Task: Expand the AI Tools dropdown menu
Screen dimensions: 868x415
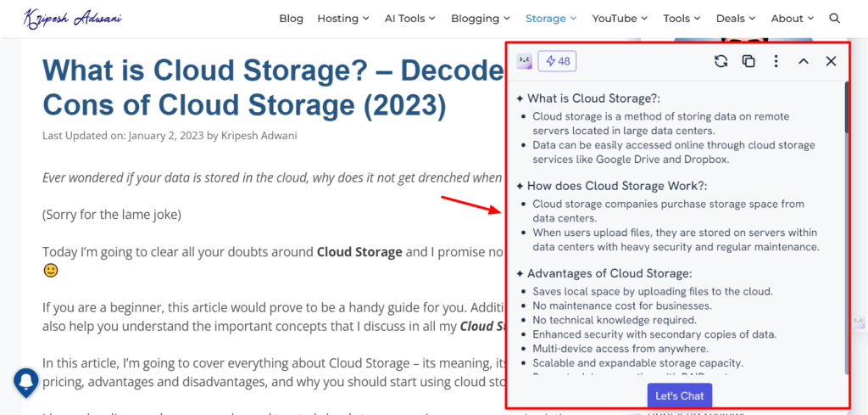Action: 409,18
